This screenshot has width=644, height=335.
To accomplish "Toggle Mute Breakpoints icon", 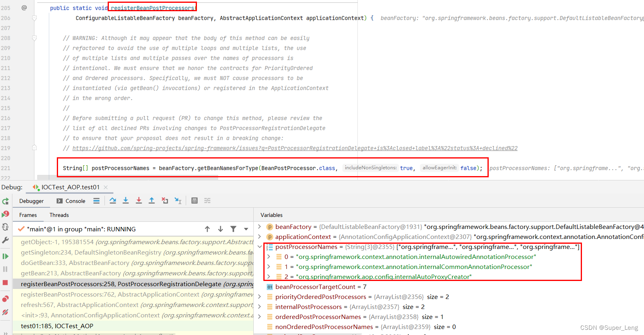I will (x=5, y=312).
